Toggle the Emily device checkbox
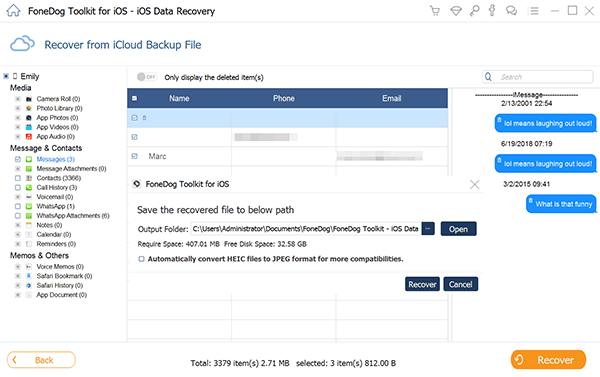This screenshot has width=600, height=377. [6, 76]
